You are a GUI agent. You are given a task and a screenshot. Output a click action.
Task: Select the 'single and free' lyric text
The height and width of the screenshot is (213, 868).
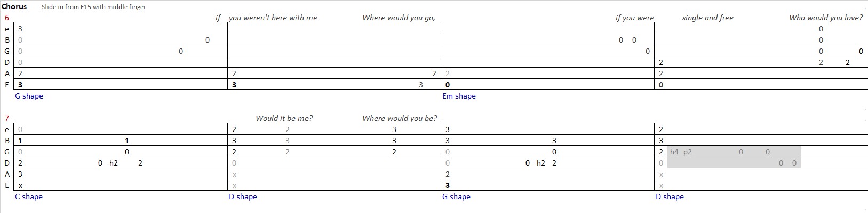coord(707,18)
